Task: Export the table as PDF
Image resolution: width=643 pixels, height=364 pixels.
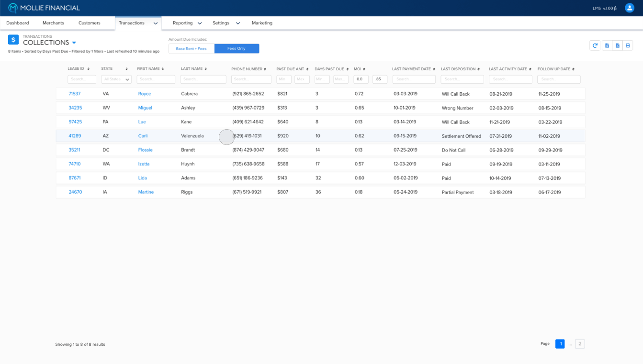Action: [x=617, y=45]
